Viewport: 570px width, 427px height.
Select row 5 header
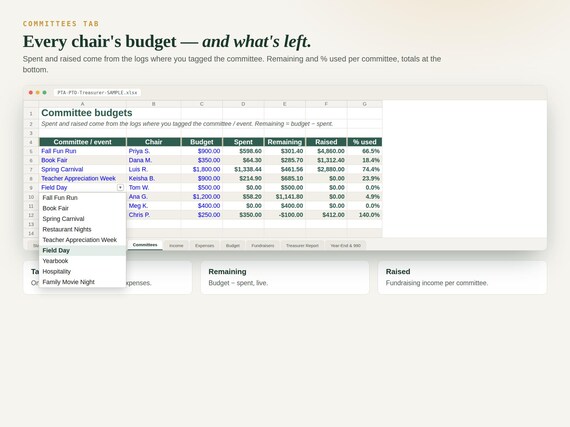[31, 151]
